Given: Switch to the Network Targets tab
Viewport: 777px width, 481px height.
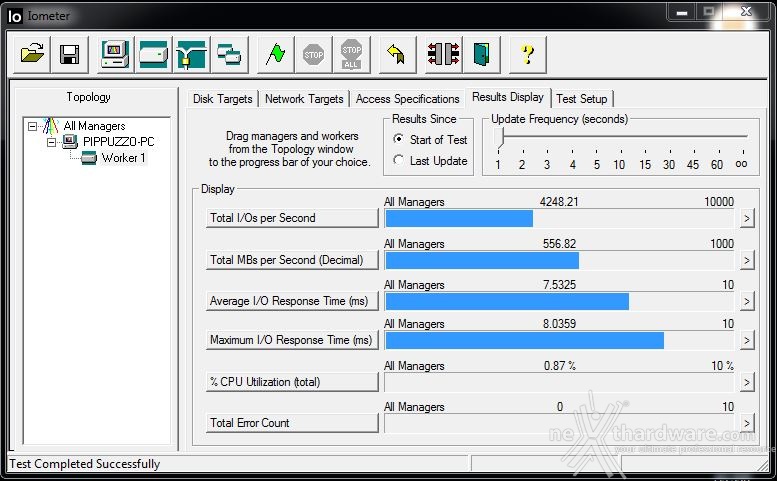Looking at the screenshot, I should [x=304, y=99].
